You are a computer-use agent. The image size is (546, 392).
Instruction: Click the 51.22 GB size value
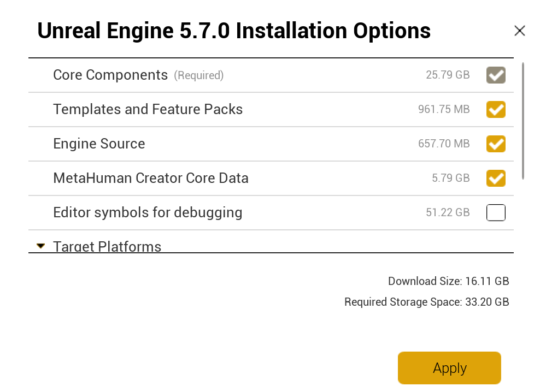pyautogui.click(x=448, y=213)
